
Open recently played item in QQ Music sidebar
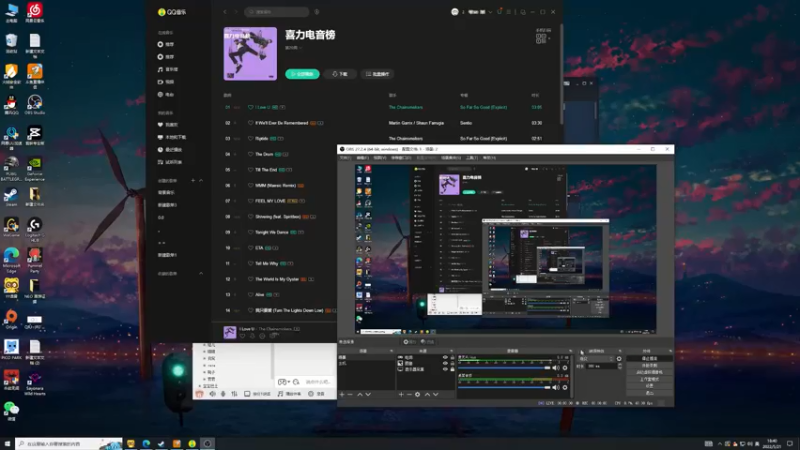pos(170,149)
